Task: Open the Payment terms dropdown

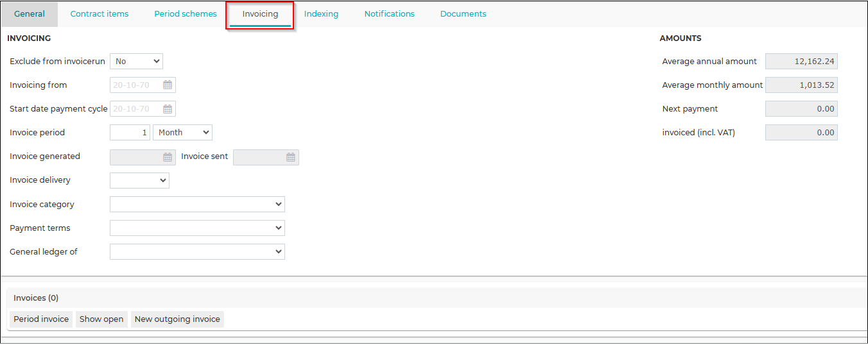Action: click(x=198, y=228)
